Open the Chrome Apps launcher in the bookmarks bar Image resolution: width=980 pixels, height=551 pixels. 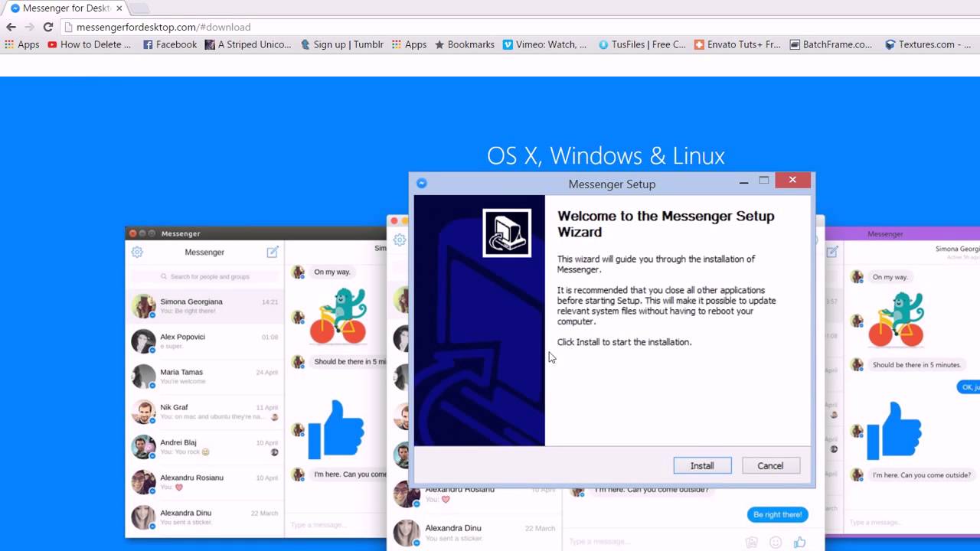point(9,44)
